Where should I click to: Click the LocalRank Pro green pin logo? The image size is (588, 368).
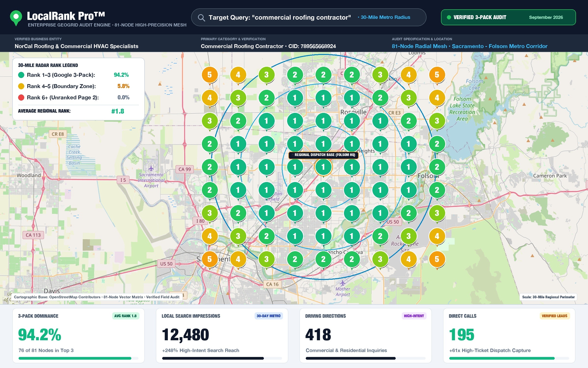tap(16, 18)
